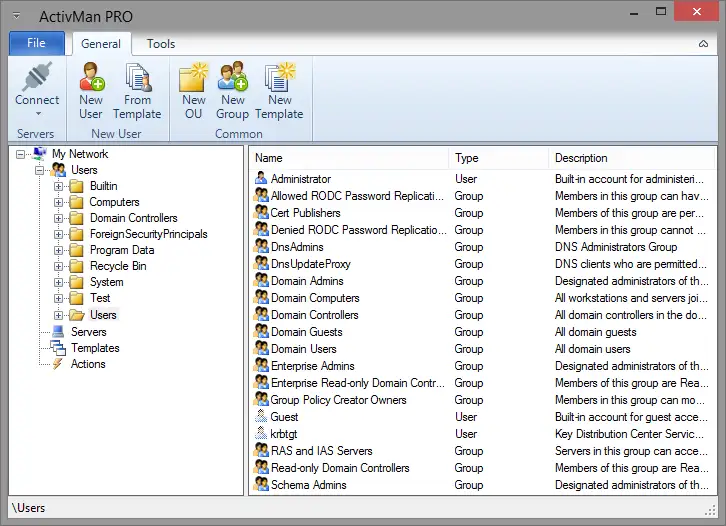Collapse the My Network tree node
Viewport: 726px width, 526px height.
point(20,154)
